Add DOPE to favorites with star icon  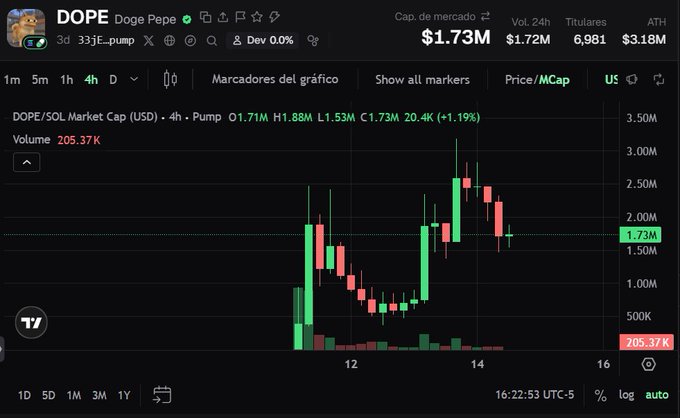click(x=257, y=17)
